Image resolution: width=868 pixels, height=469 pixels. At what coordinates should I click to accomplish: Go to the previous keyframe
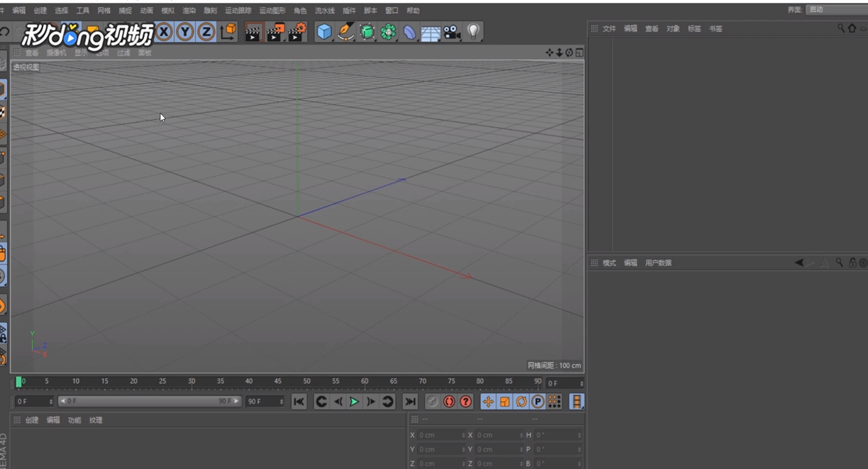coord(321,402)
